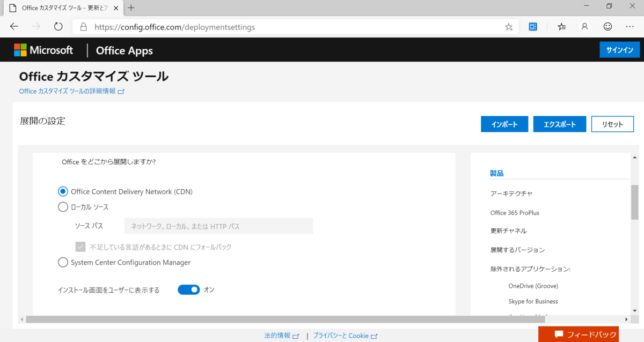Click the scroll down arrow in side panel
644x342 pixels.
634,310
